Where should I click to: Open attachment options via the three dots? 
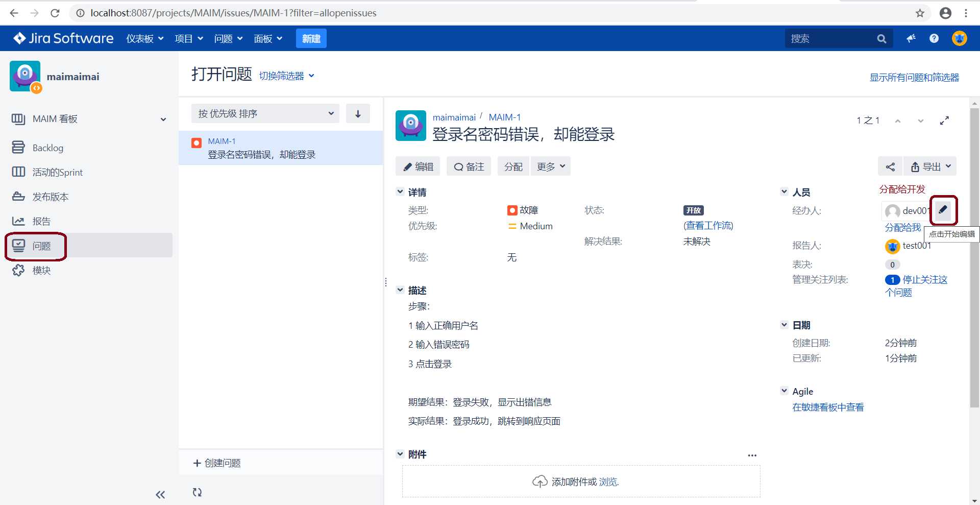[752, 455]
